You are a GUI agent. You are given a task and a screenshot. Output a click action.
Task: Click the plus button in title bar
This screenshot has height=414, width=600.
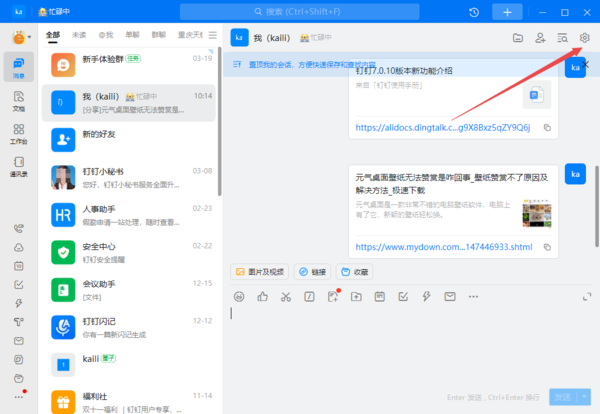pyautogui.click(x=508, y=11)
